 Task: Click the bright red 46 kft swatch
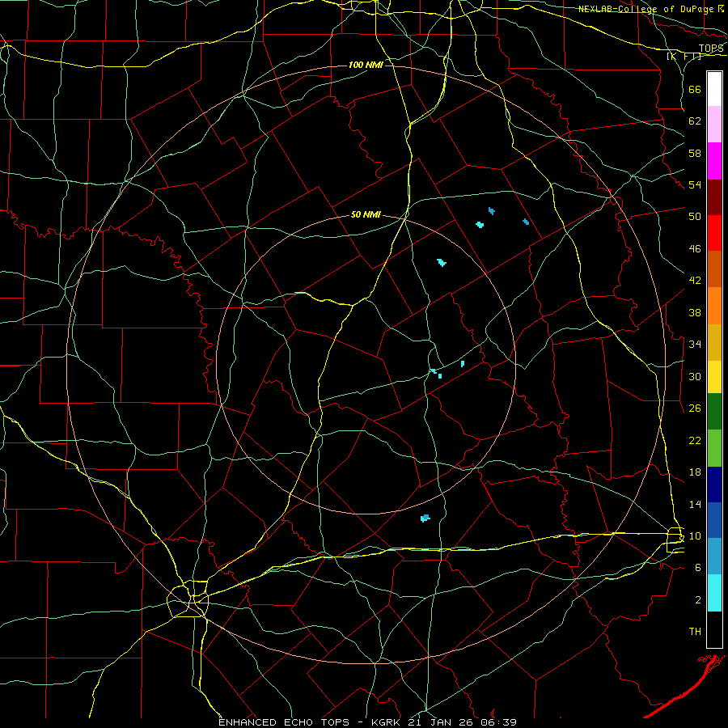coord(714,233)
